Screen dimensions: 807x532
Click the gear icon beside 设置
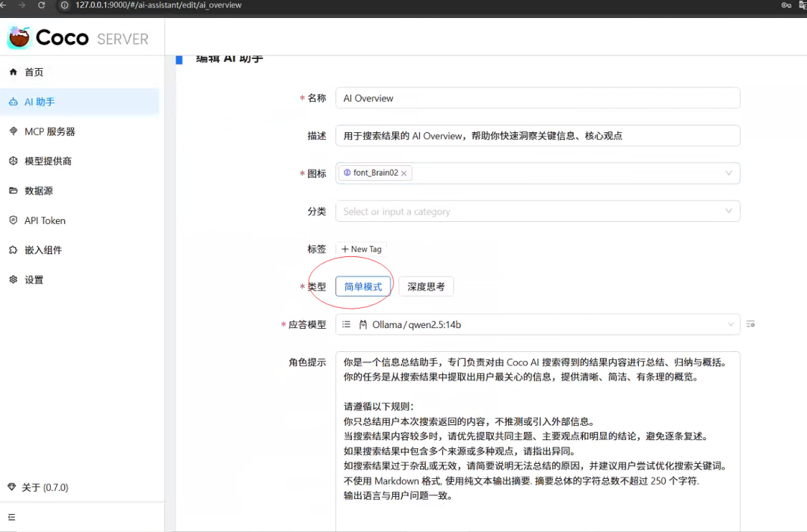tap(13, 279)
